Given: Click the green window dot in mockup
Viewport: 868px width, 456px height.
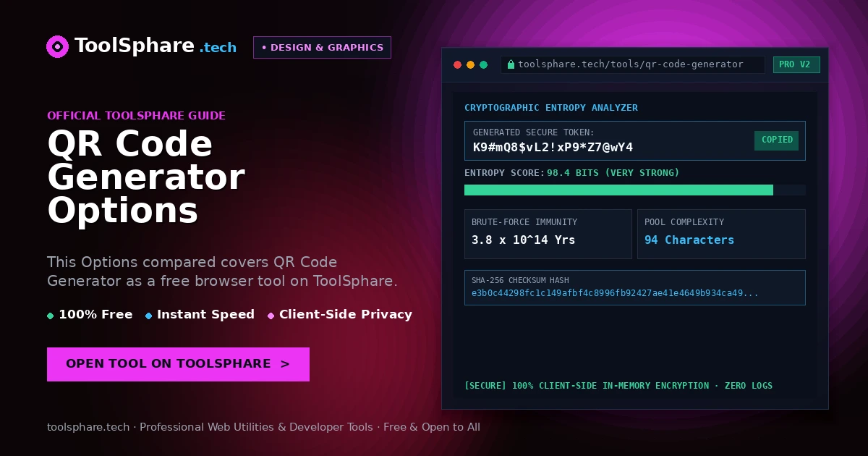Looking at the screenshot, I should pyautogui.click(x=483, y=64).
